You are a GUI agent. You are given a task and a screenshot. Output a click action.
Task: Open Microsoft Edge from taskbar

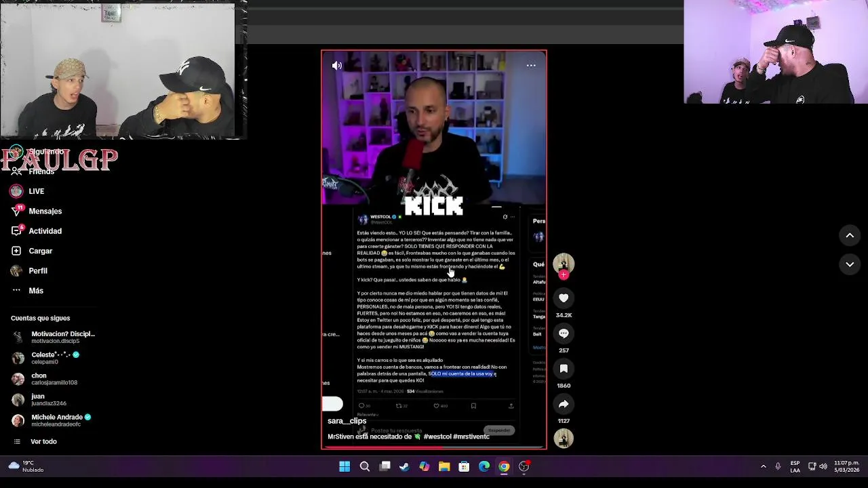484,466
